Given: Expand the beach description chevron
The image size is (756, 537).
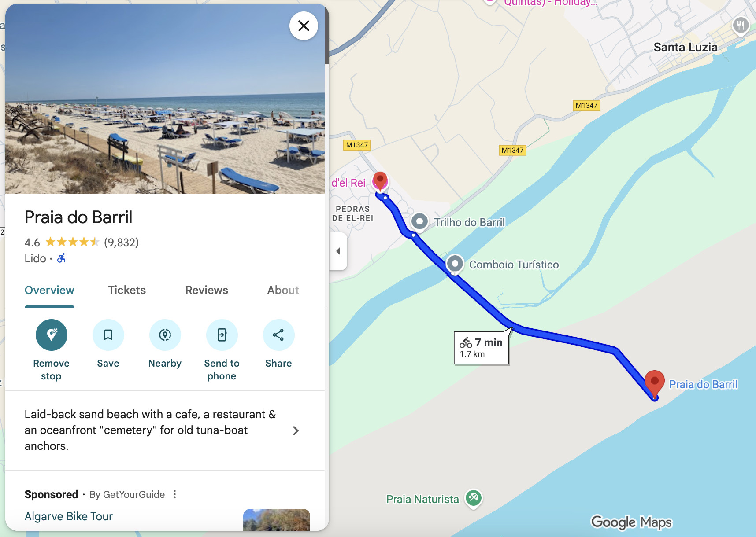Looking at the screenshot, I should 296,430.
